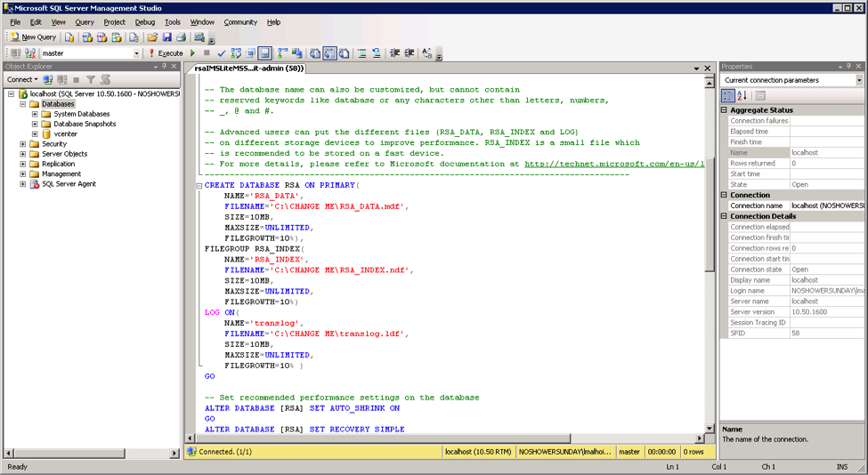Toggle Alphabetical sort in Properties
Screen dimensions: 868x475
pyautogui.click(x=742, y=95)
